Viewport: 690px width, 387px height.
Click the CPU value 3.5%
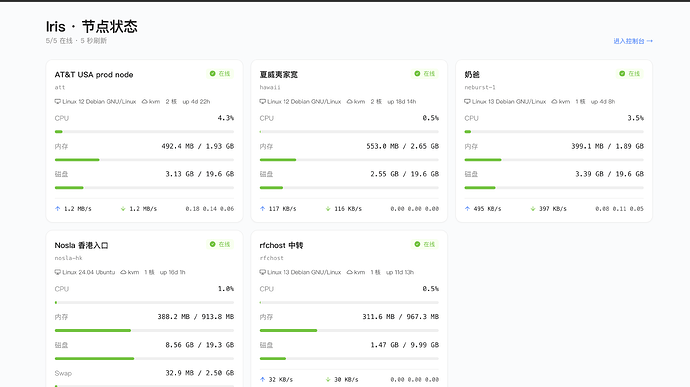click(x=635, y=118)
